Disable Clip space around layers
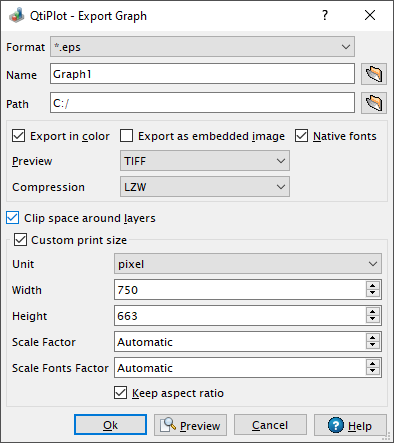394x443 pixels. (x=12, y=218)
